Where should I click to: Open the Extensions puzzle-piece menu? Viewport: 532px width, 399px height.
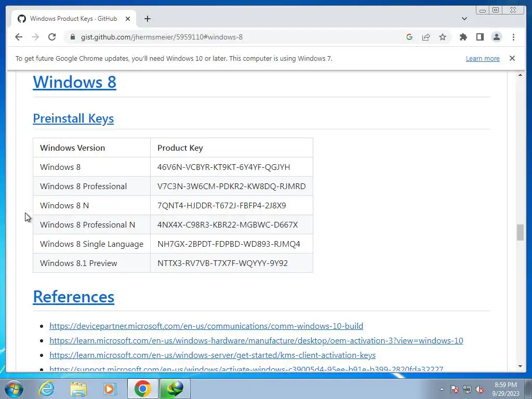pos(463,37)
